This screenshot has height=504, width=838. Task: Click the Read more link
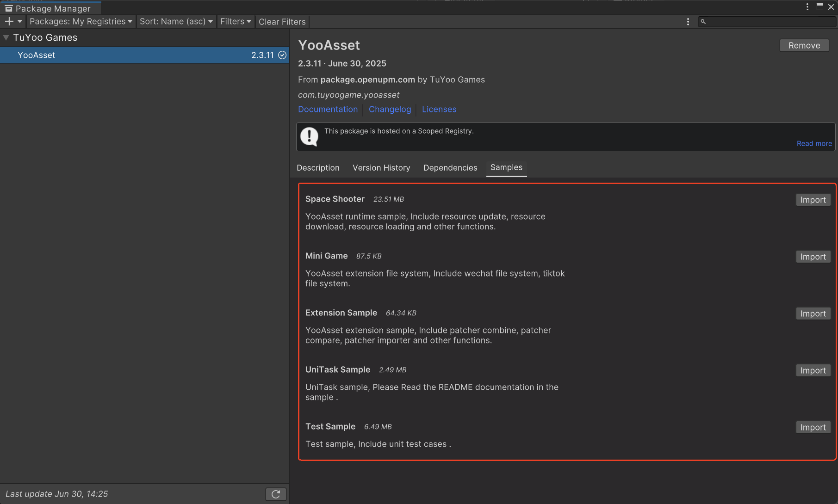pyautogui.click(x=814, y=143)
